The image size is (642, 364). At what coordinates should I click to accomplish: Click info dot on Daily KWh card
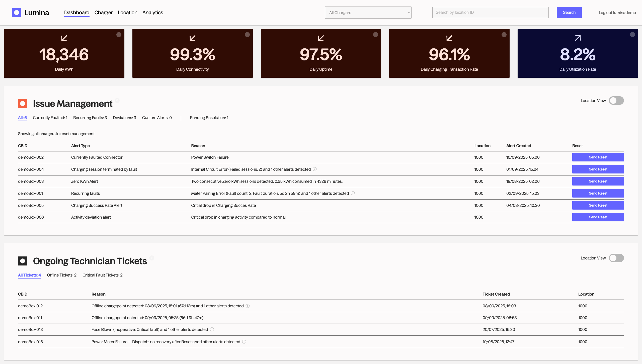(x=119, y=35)
